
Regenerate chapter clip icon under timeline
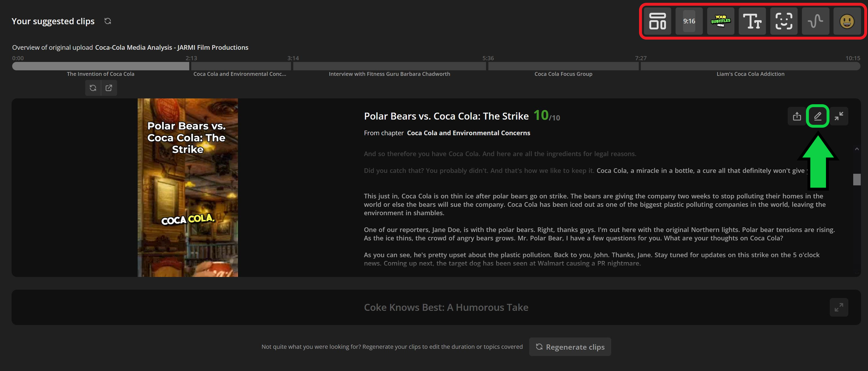(93, 88)
